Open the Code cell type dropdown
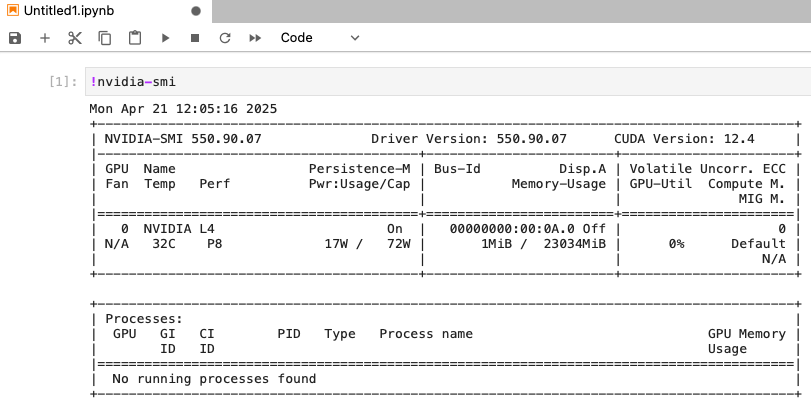Viewport: 811px width, 407px height. (320, 38)
